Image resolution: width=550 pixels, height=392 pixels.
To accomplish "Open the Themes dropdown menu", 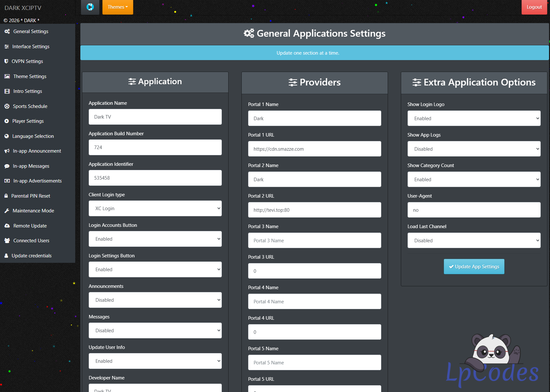I will tap(118, 7).
